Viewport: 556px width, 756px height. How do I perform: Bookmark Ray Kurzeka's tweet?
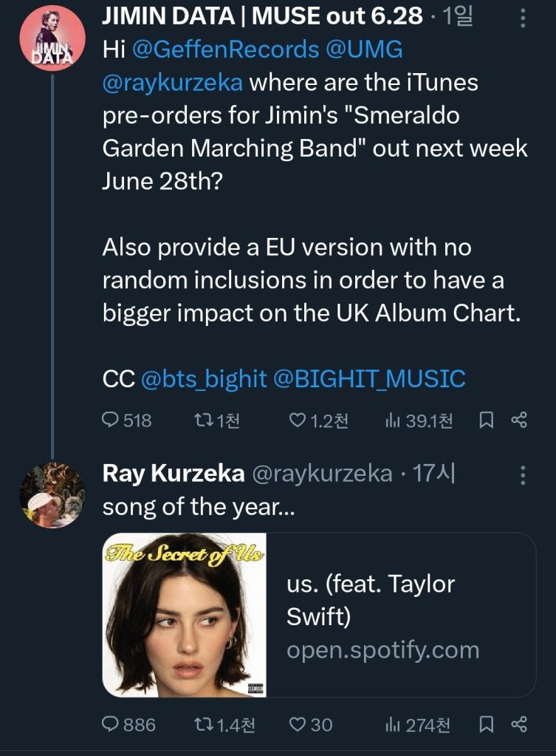click(x=487, y=724)
